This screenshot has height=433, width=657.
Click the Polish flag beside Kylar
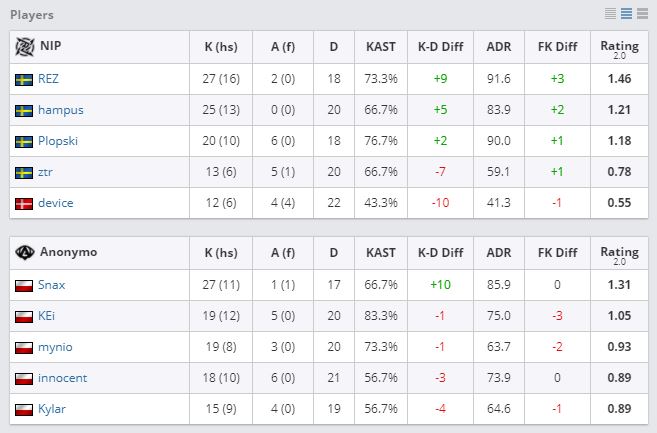pyautogui.click(x=24, y=409)
